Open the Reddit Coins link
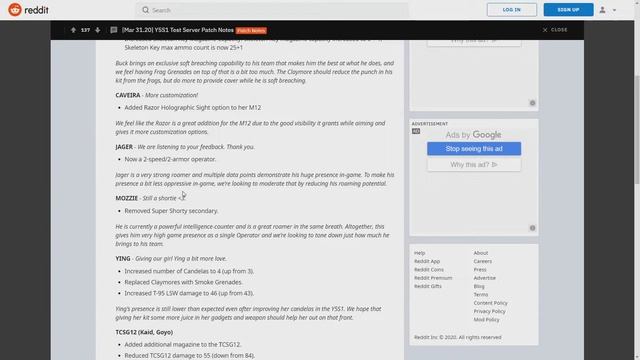Image resolution: width=640 pixels, height=360 pixels. click(x=429, y=270)
